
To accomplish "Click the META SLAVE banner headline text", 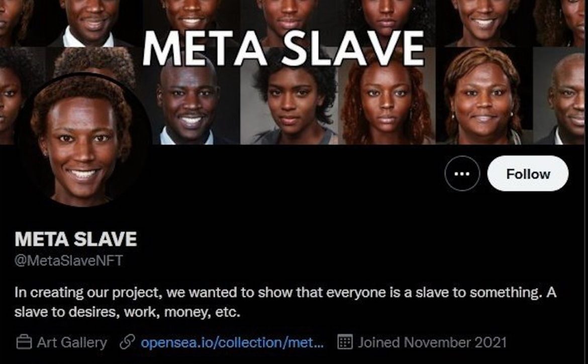I will click(x=283, y=48).
